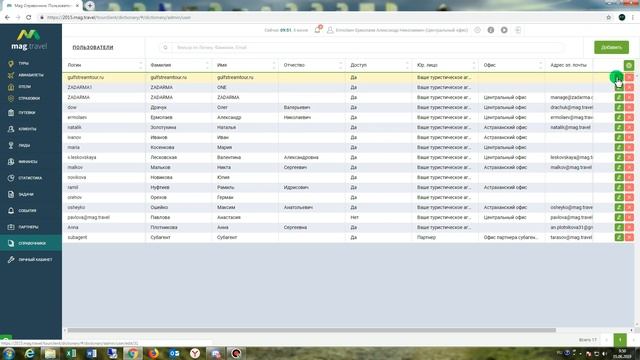This screenshot has height=360, width=640.
Task: Delete the ZADARMA1 user row
Action: coord(629,87)
